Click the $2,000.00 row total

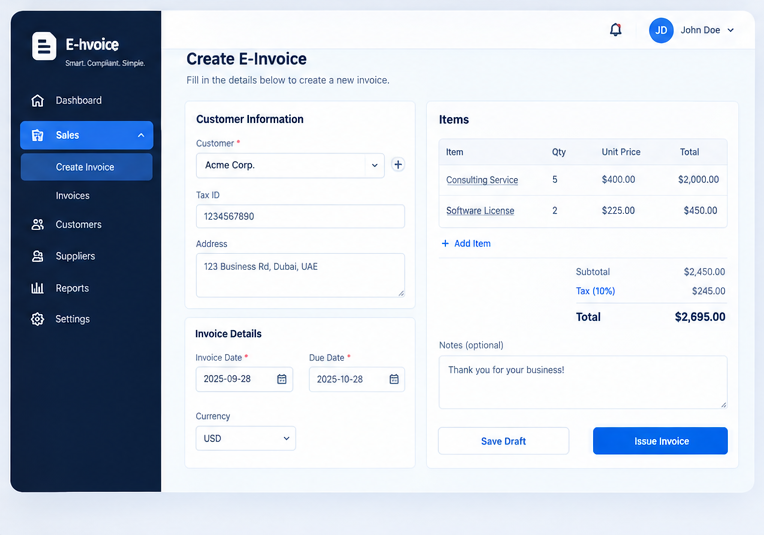pyautogui.click(x=698, y=180)
